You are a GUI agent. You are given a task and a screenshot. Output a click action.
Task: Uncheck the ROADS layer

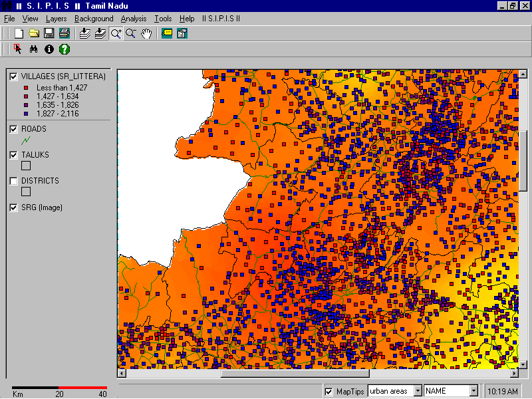[13, 129]
